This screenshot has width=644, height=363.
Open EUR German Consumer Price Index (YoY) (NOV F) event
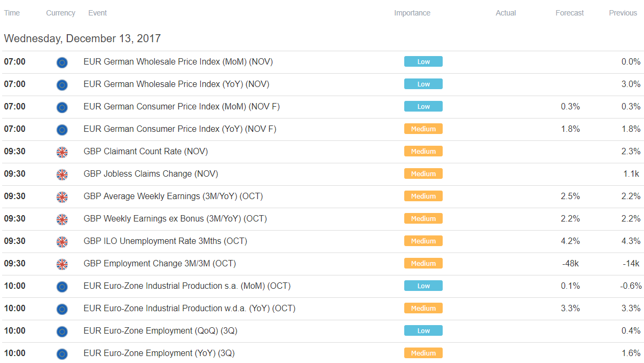(180, 129)
